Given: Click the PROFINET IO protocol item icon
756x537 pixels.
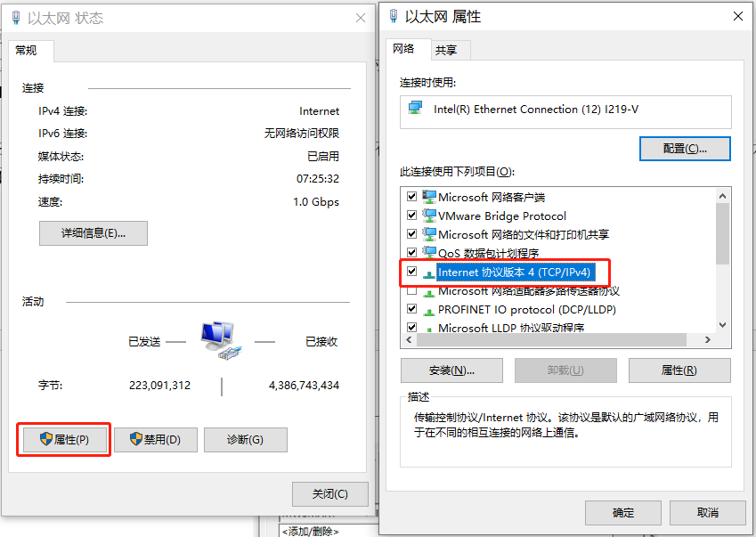Looking at the screenshot, I should point(428,311).
